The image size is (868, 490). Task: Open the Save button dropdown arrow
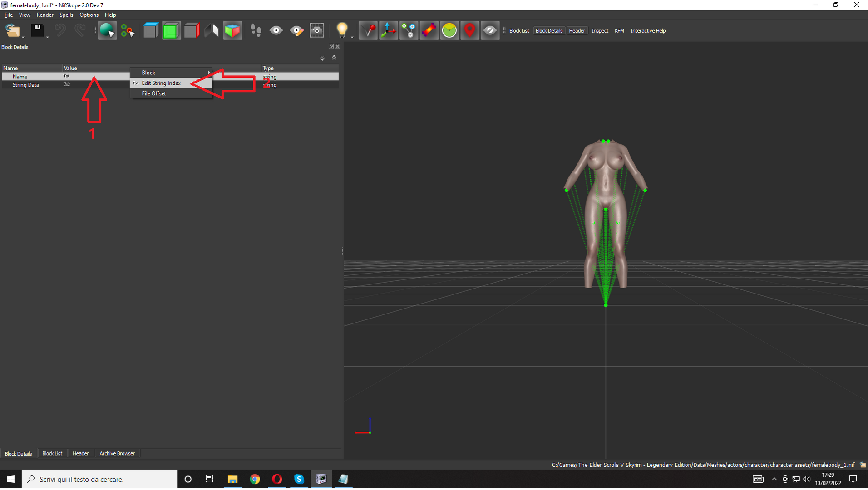point(47,37)
